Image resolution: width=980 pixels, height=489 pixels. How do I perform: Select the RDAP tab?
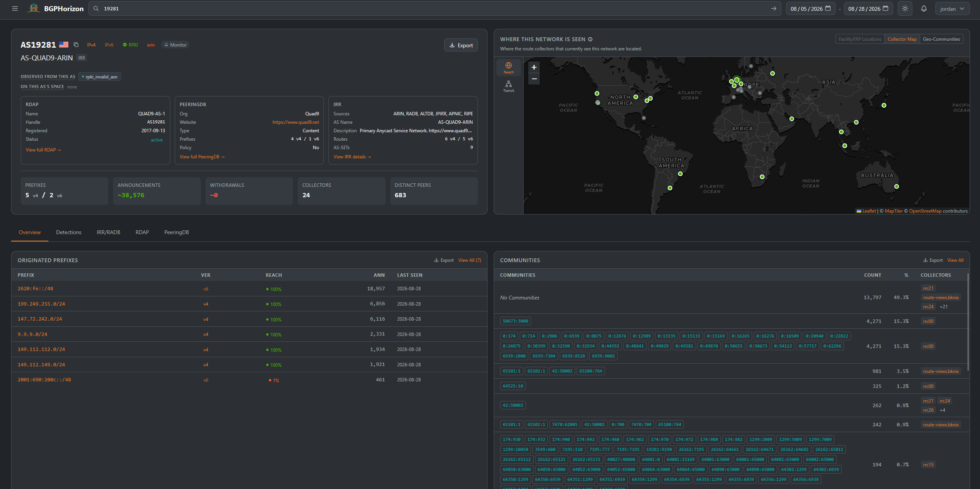(142, 232)
